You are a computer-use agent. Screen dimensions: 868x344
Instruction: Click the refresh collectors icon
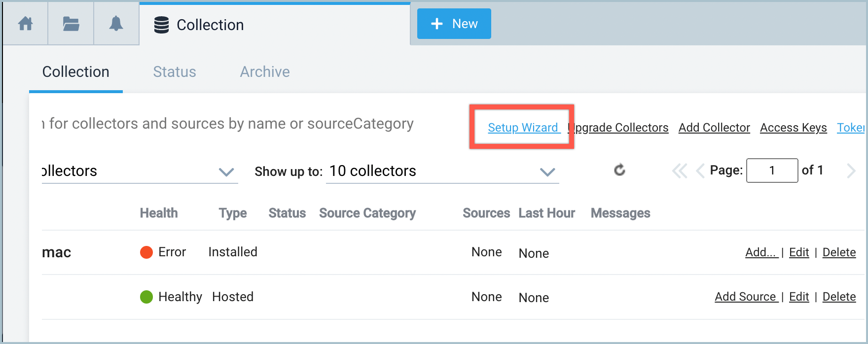(x=619, y=171)
